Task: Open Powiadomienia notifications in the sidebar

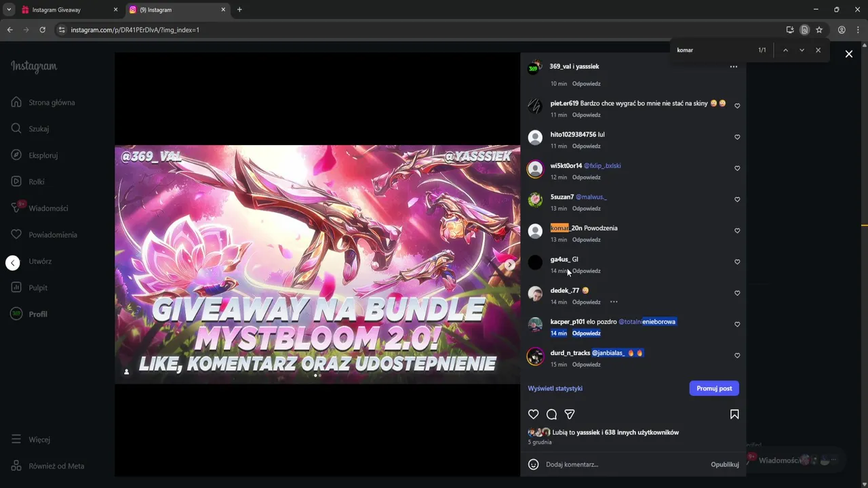Action: click(x=44, y=235)
